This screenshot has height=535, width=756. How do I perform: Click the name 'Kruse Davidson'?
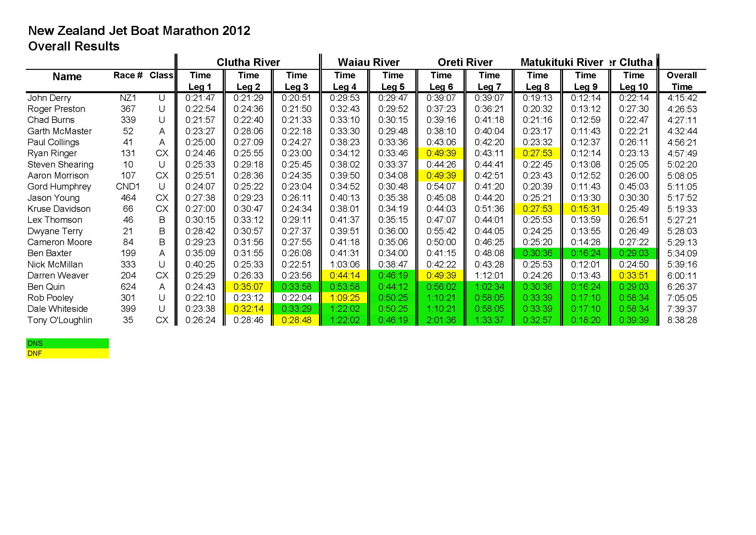(x=59, y=209)
